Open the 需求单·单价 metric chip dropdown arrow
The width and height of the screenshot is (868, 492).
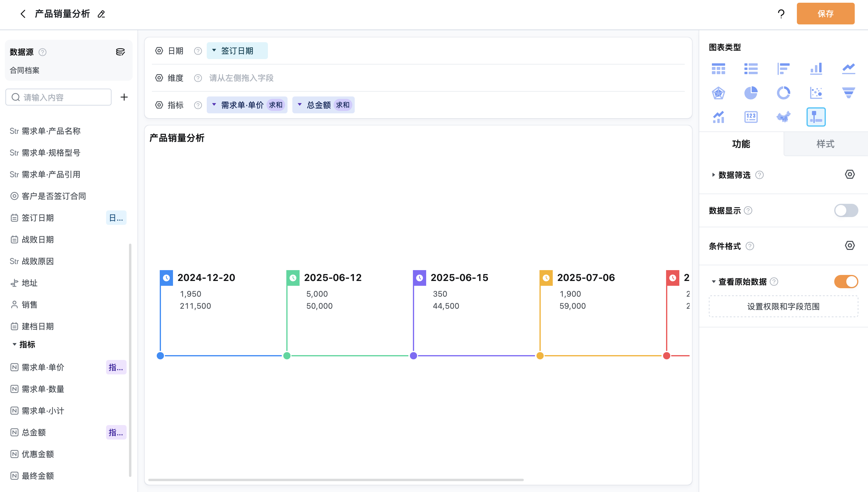tap(214, 104)
